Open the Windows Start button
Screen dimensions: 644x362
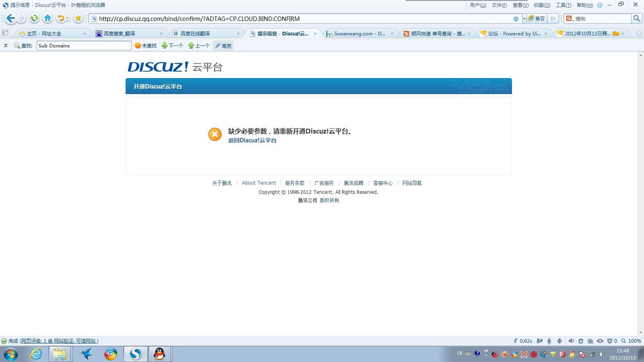click(x=11, y=354)
